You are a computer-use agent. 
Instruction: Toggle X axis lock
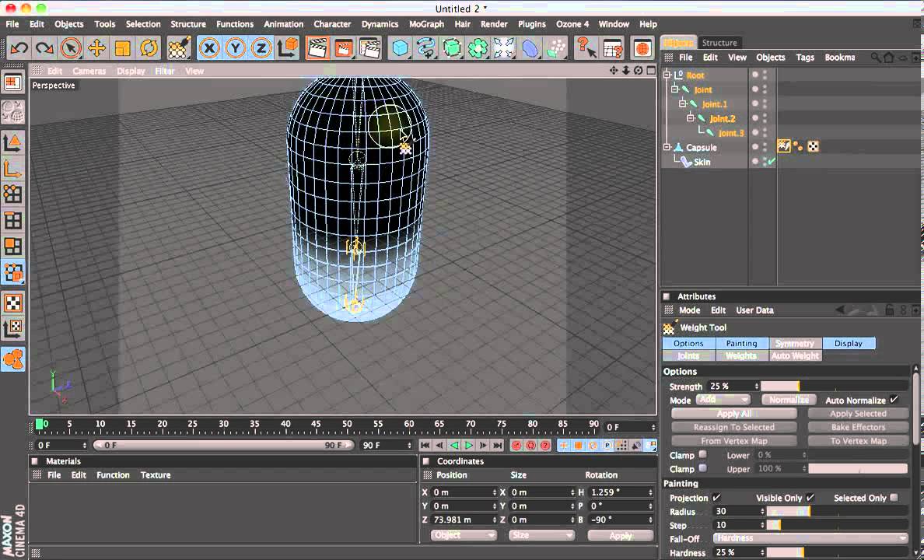pyautogui.click(x=209, y=48)
